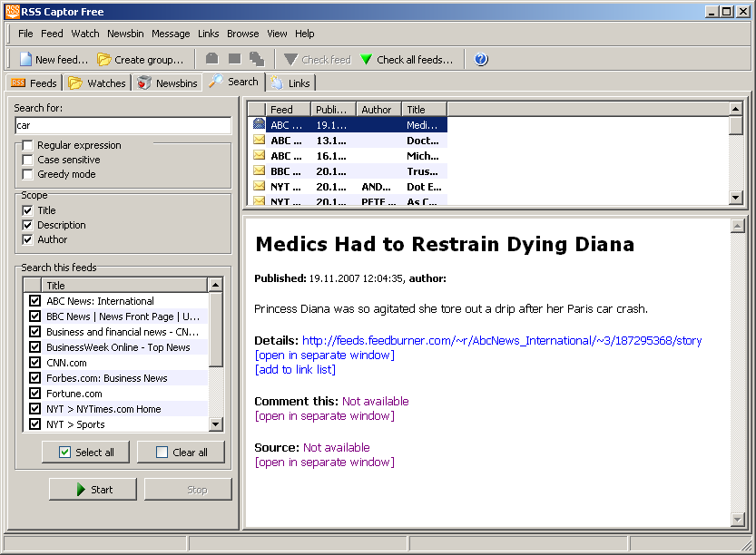Select the first ABC envelope row icon

click(260, 125)
